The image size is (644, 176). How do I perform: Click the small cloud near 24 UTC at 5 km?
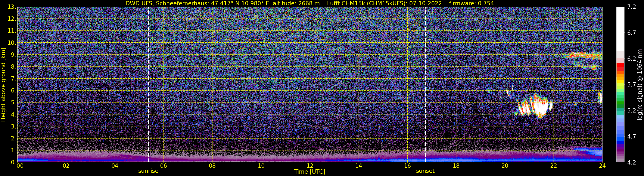600,97
